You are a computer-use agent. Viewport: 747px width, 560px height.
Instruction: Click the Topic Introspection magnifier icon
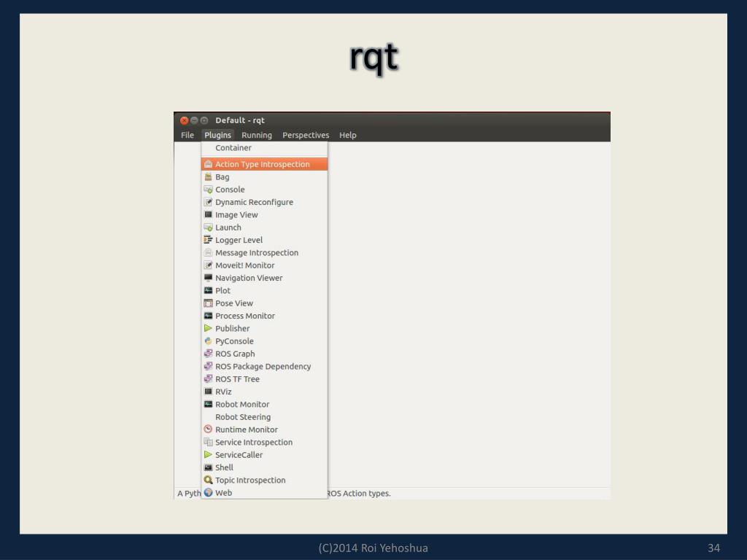[208, 481]
